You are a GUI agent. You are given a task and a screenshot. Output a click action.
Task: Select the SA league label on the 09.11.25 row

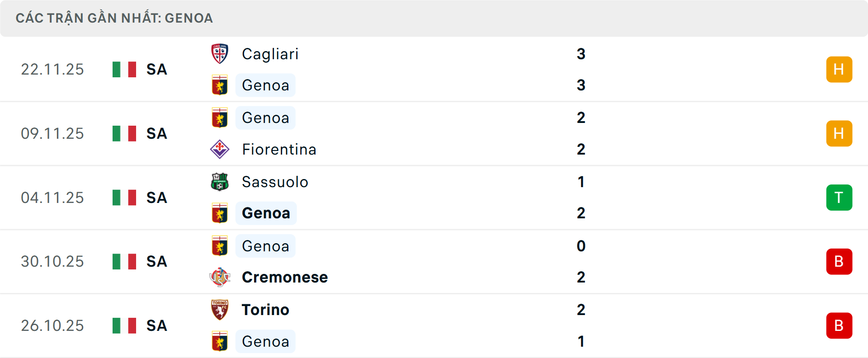click(x=156, y=133)
